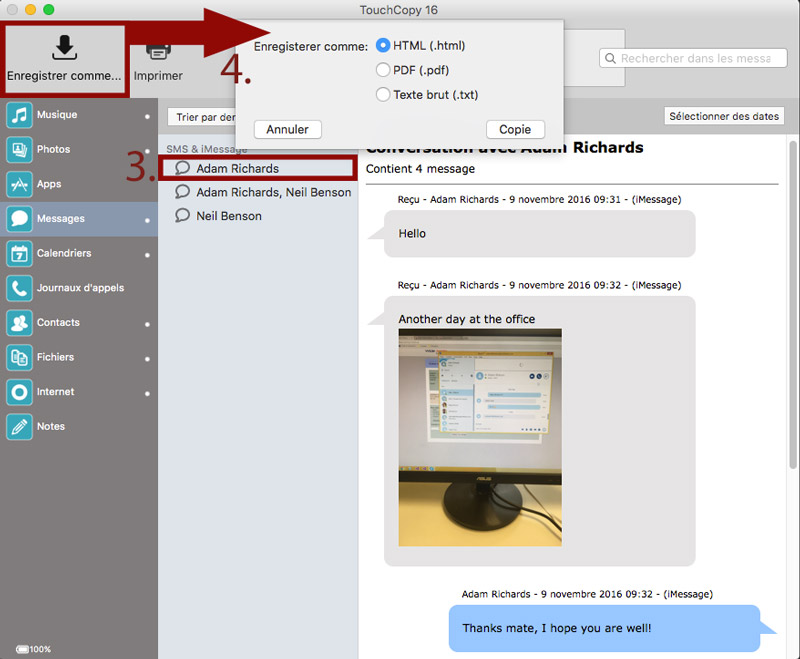Click the 'Contient 4 message' text
800x659 pixels.
(x=420, y=169)
